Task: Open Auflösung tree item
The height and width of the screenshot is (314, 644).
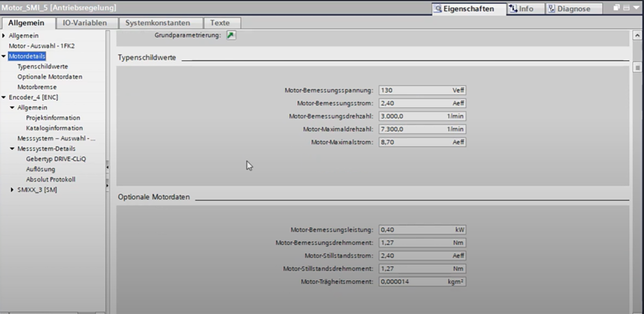Action: point(40,169)
